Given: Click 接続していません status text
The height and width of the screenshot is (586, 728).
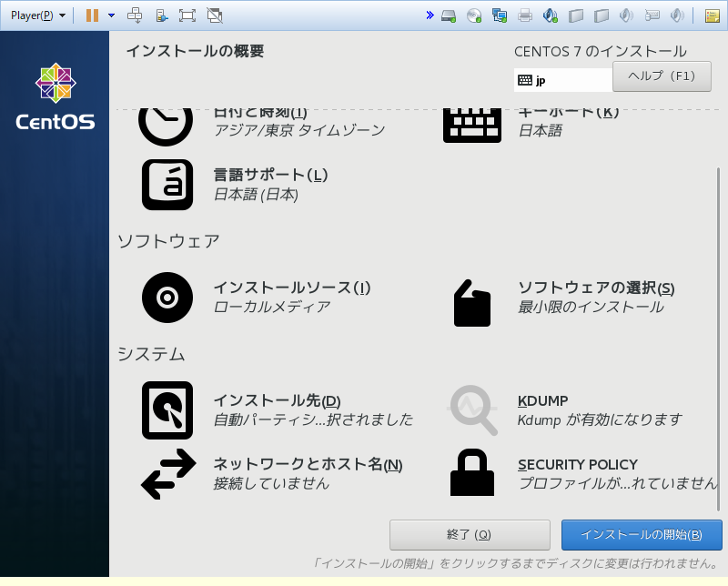Looking at the screenshot, I should pos(271,483).
